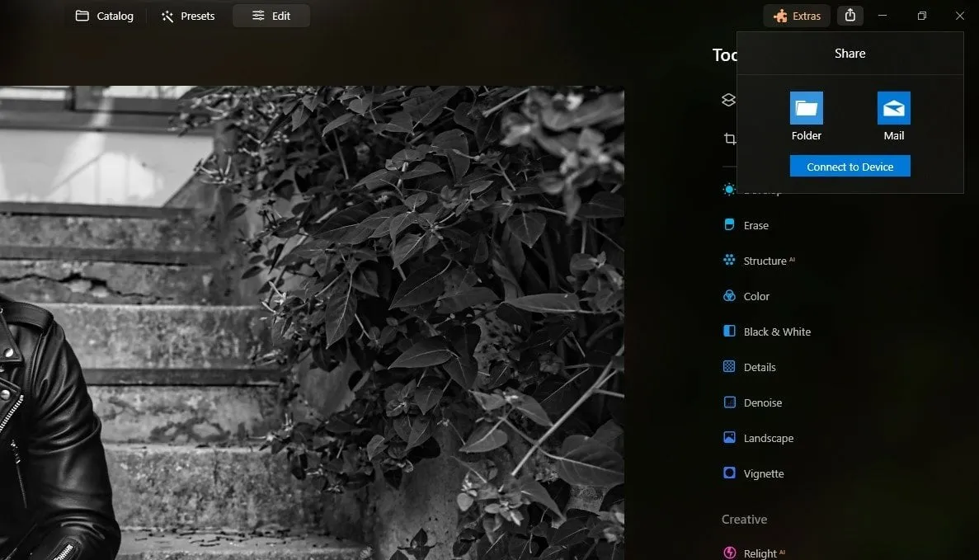Expand the Structure AI tool
The width and height of the screenshot is (979, 560).
point(764,261)
